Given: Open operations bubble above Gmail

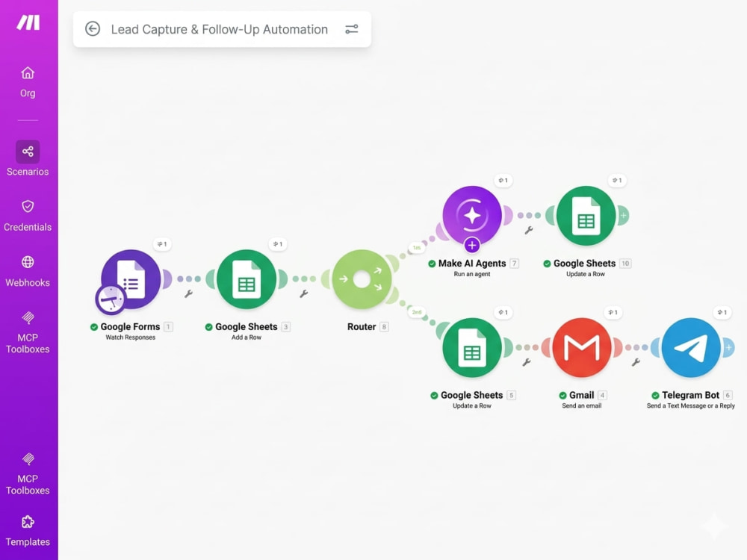Looking at the screenshot, I should point(613,312).
